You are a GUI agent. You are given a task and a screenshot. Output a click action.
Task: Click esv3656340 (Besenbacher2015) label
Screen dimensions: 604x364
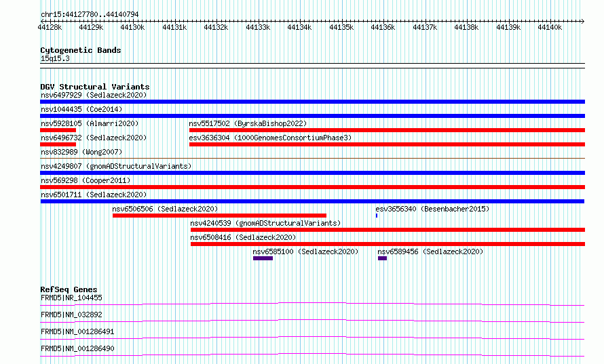[432, 209]
